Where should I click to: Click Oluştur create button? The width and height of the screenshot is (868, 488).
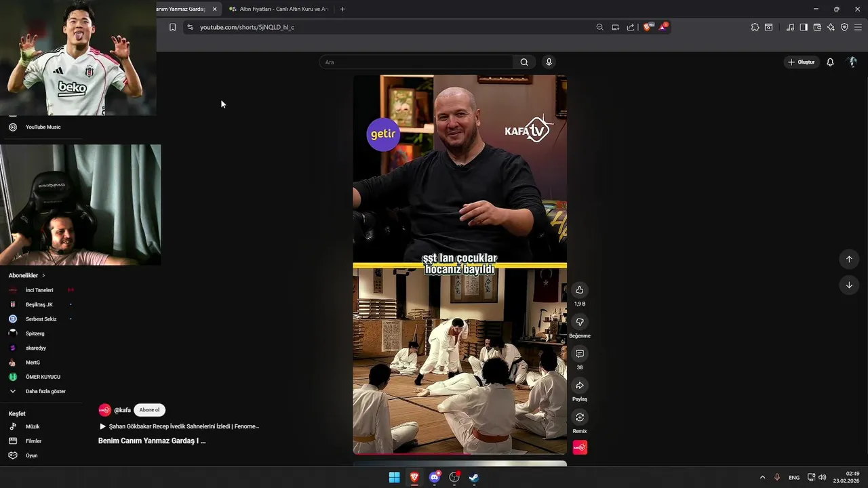[802, 62]
